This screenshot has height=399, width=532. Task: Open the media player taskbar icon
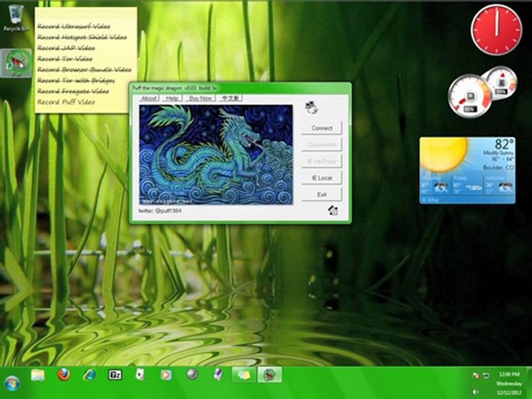point(166,375)
